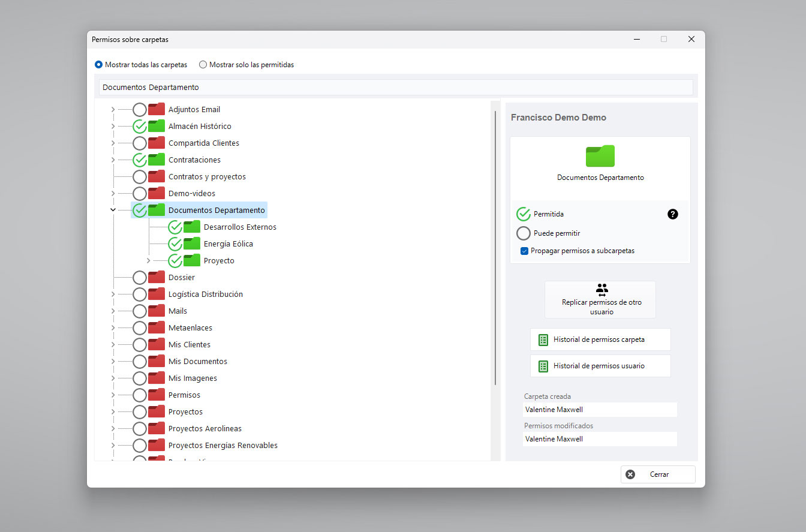
Task: Click the red folder icon for Mails
Action: 157,311
